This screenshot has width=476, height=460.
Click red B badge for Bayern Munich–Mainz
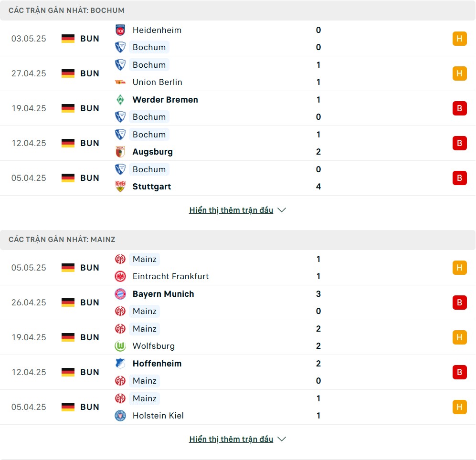click(460, 303)
